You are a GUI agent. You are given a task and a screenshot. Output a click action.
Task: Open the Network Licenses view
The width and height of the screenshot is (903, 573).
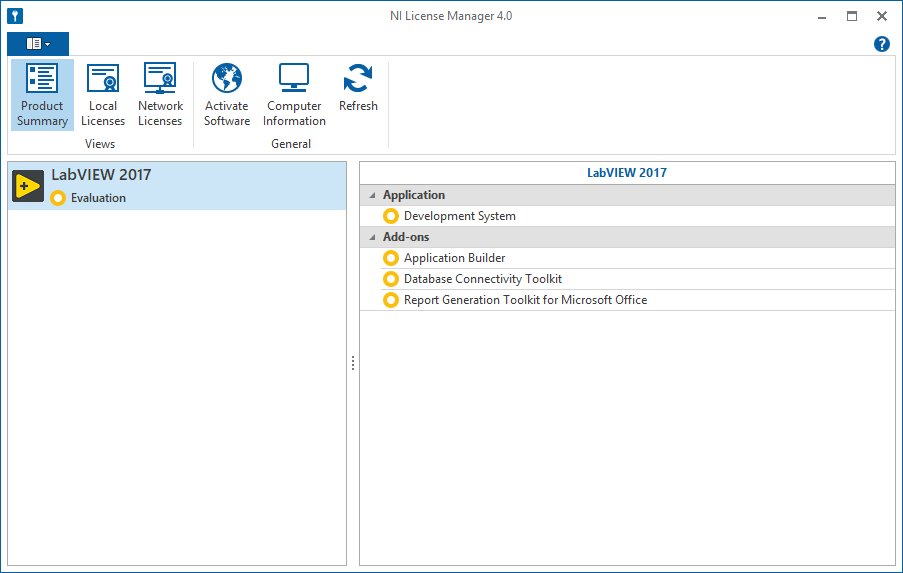point(160,95)
